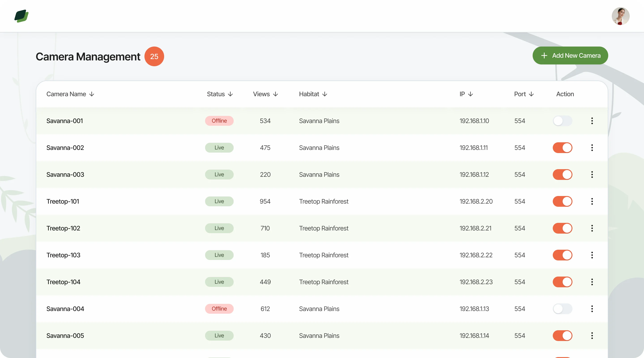Click the views value 185
Viewport: 644px width, 358px height.
tap(265, 255)
